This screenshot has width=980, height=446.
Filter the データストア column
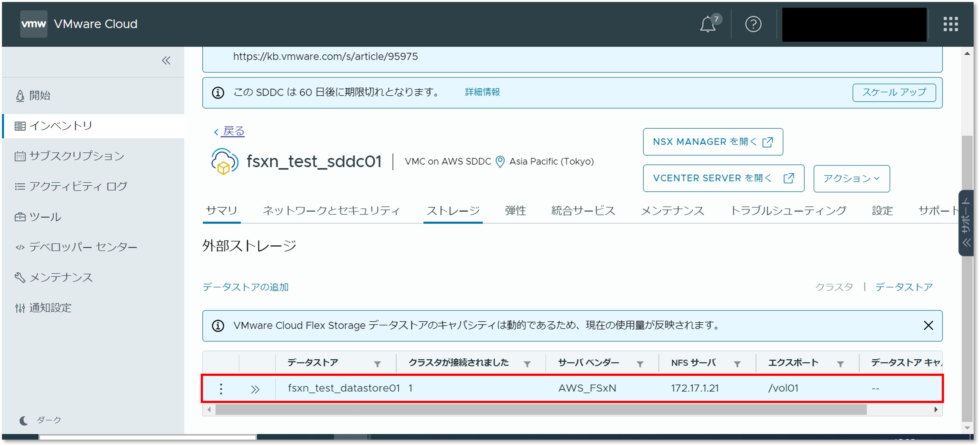pyautogui.click(x=377, y=364)
